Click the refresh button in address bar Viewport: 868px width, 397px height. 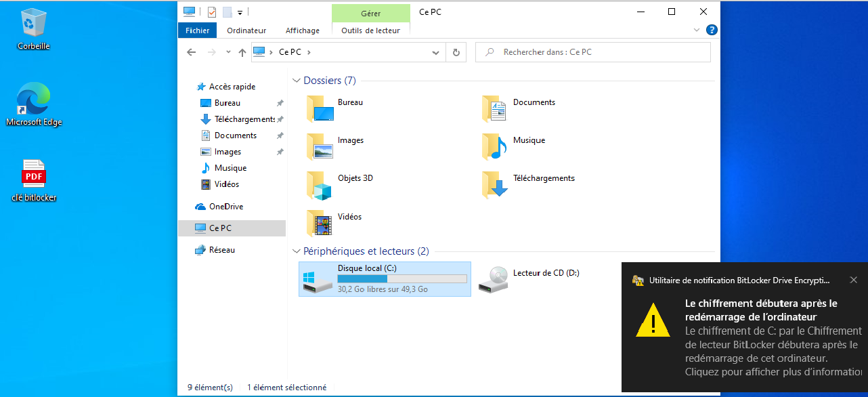456,52
